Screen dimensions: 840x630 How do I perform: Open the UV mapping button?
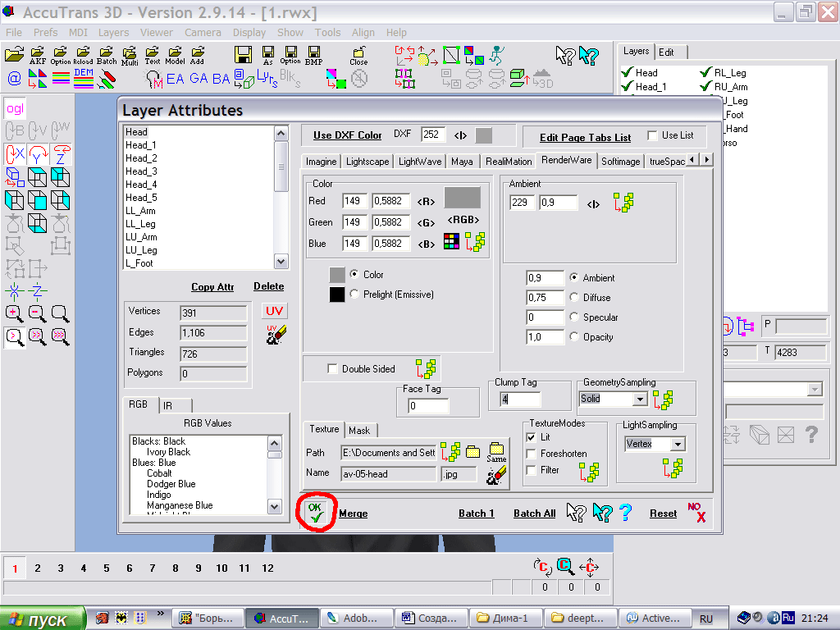274,311
